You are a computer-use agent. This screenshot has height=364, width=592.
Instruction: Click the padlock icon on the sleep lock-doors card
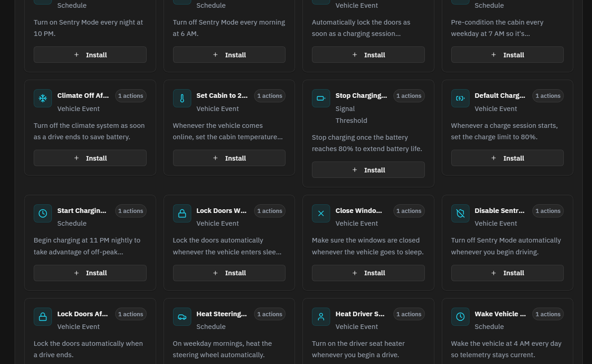pos(182,213)
